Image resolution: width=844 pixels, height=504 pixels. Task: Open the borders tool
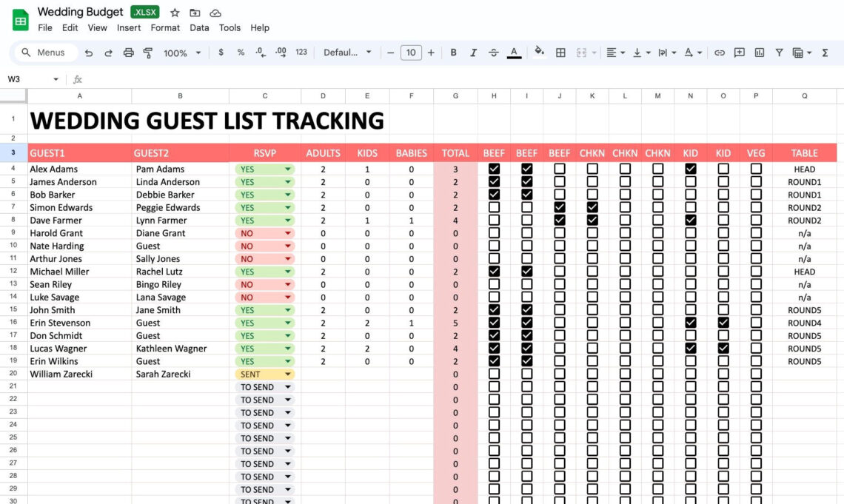pos(560,53)
